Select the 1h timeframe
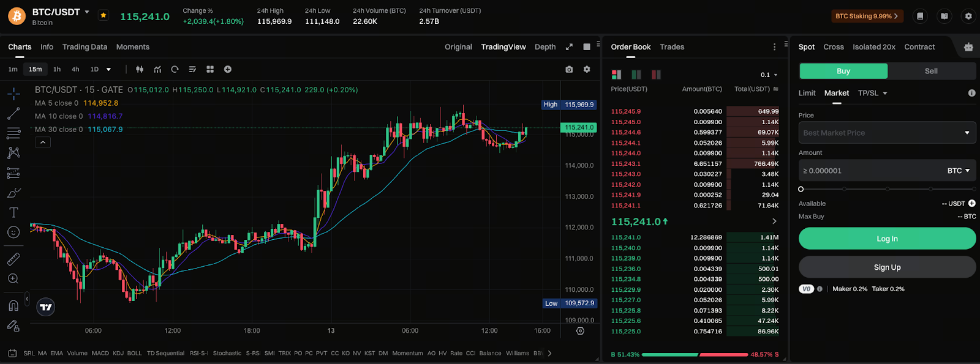Viewport: 980px width, 364px height. point(57,69)
